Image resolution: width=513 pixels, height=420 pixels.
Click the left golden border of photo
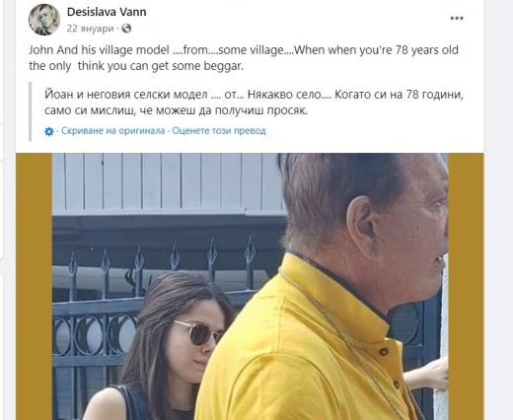34,286
